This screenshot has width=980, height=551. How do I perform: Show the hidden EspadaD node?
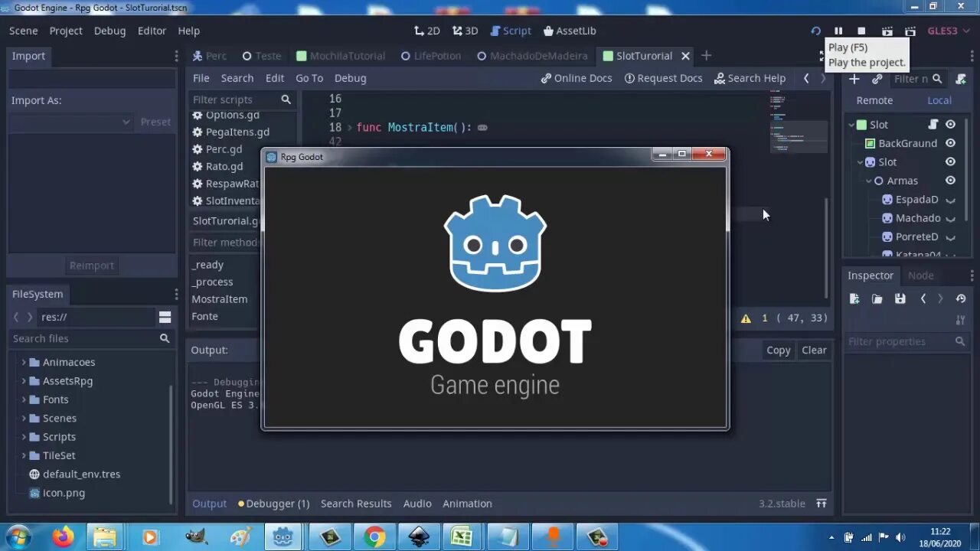click(950, 200)
